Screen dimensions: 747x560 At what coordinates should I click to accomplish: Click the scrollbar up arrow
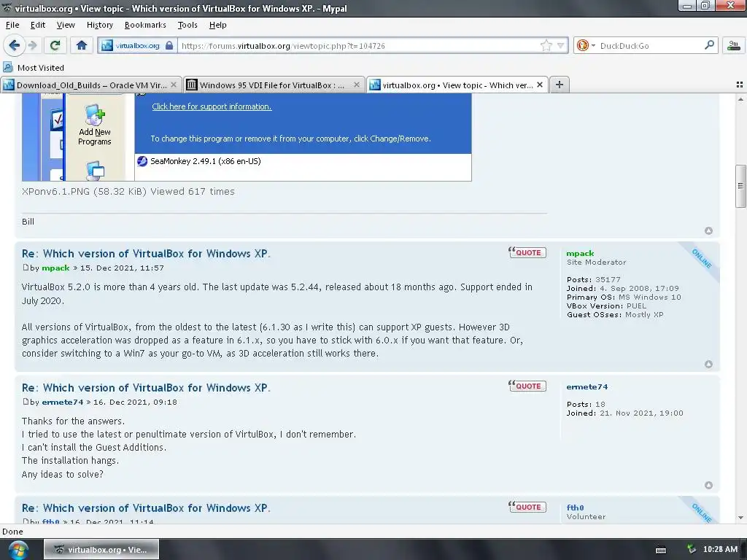(740, 99)
